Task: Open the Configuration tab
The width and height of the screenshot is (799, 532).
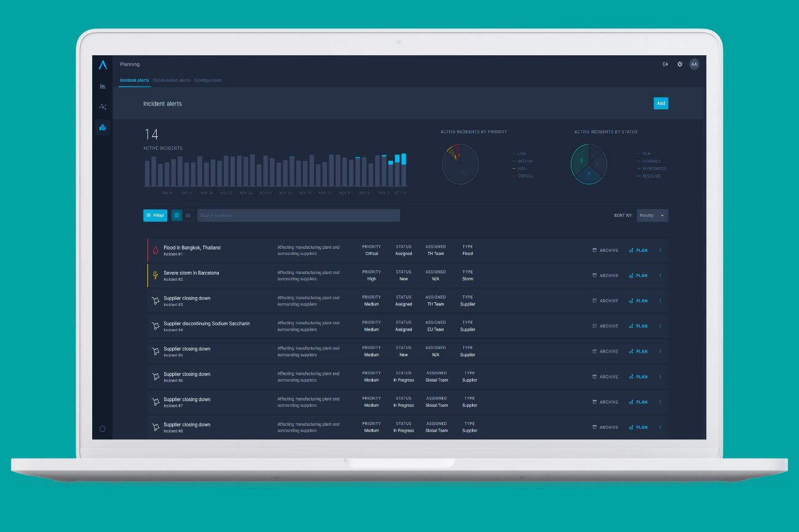Action: pyautogui.click(x=208, y=80)
